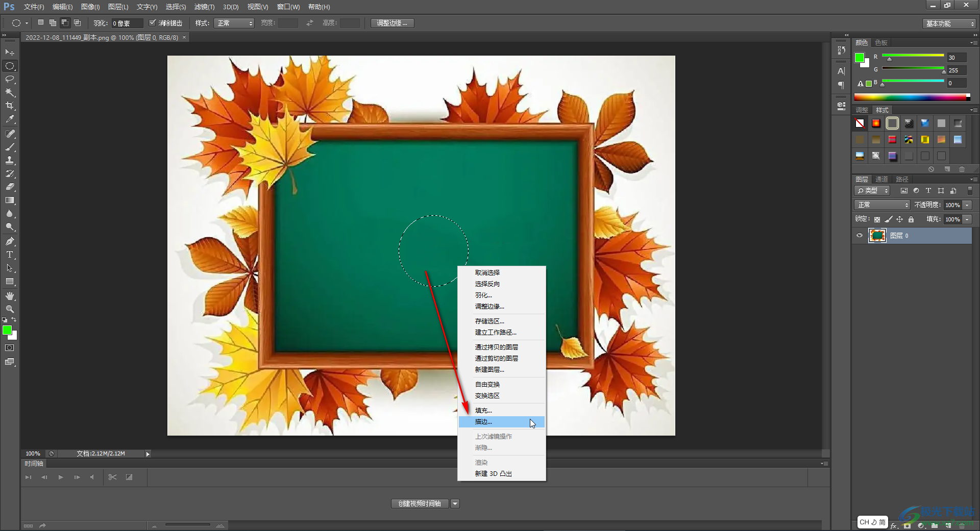Select the Eyedropper tool
Image resolution: width=980 pixels, height=531 pixels.
(10, 119)
